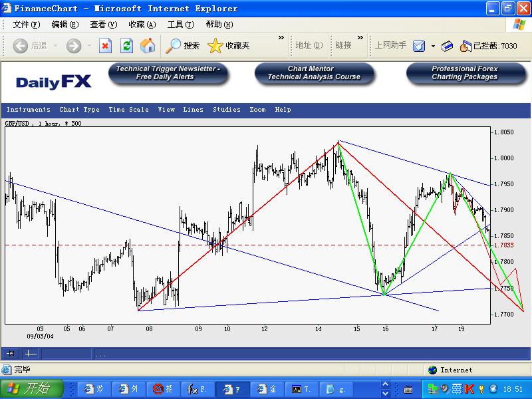Toggle the crosshair cursor tool below chart

31,354
